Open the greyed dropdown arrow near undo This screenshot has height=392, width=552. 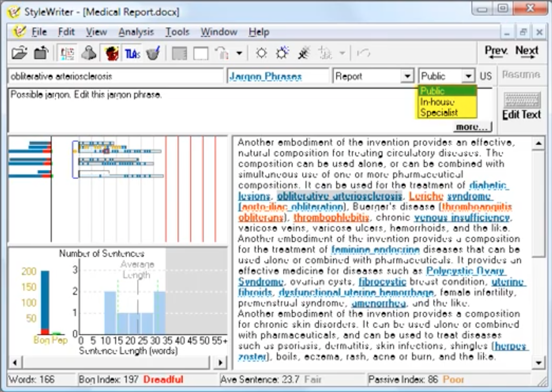(x=342, y=53)
